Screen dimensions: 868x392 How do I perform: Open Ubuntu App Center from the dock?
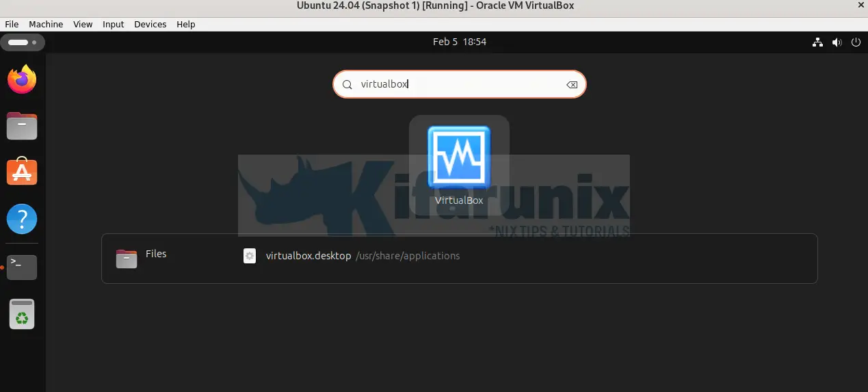click(22, 172)
